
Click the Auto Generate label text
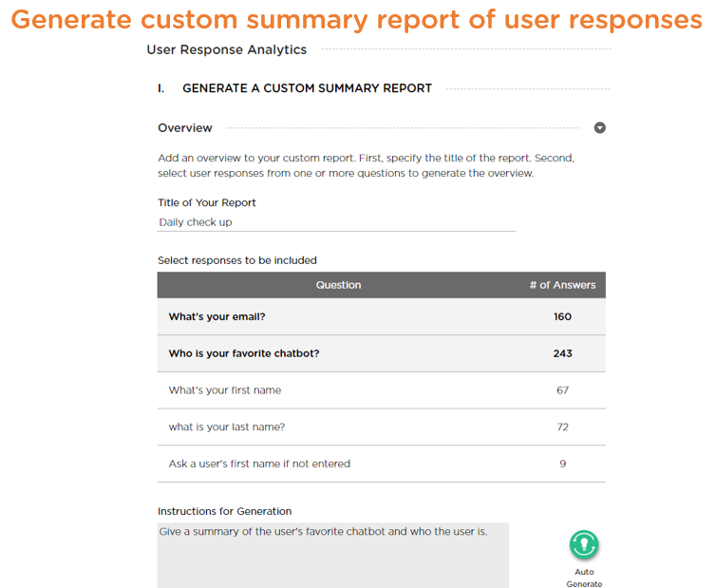tap(584, 578)
